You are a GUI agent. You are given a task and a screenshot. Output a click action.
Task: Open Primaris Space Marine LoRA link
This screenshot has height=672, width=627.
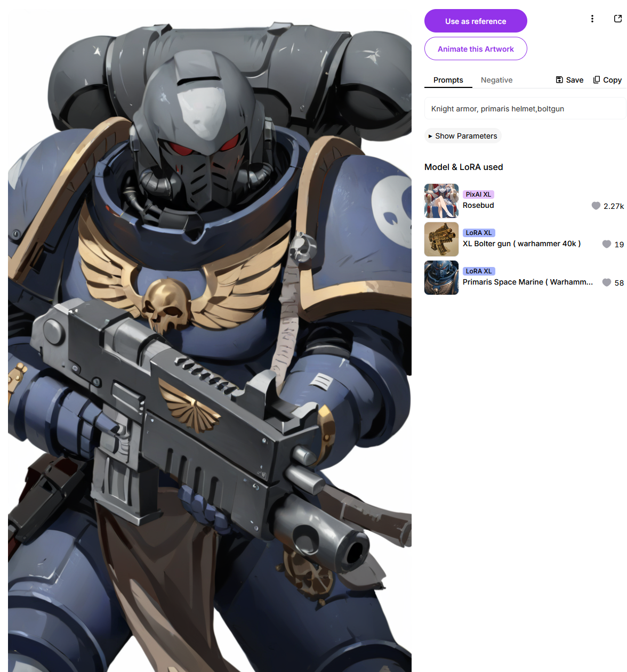(x=528, y=282)
